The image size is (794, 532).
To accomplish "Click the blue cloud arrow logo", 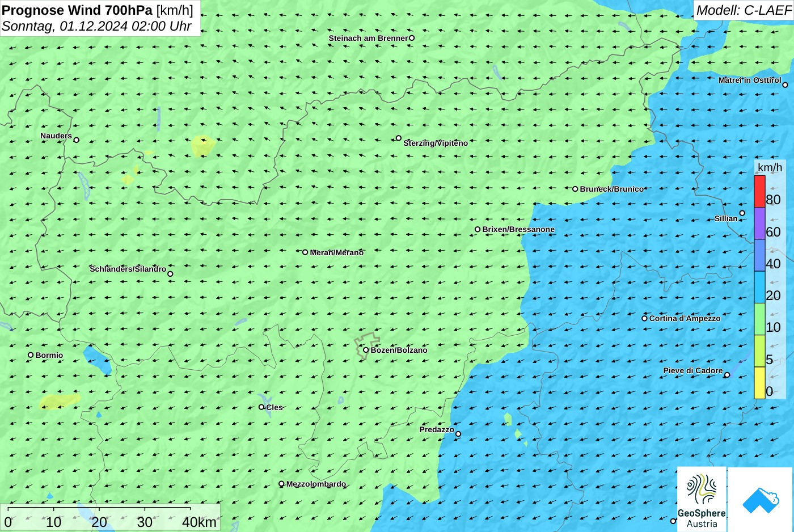I will (x=760, y=500).
